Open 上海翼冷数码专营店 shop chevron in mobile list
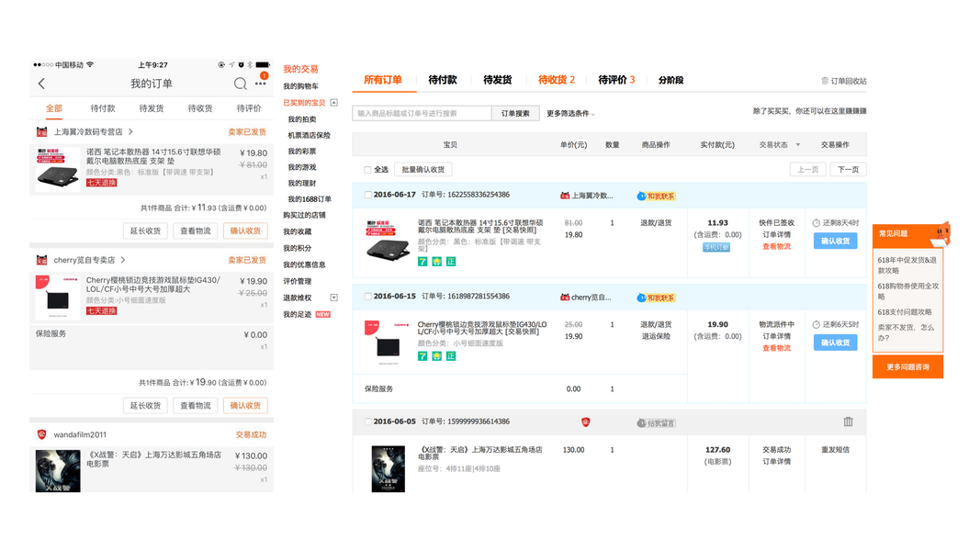The height and width of the screenshot is (551, 980). pos(130,132)
